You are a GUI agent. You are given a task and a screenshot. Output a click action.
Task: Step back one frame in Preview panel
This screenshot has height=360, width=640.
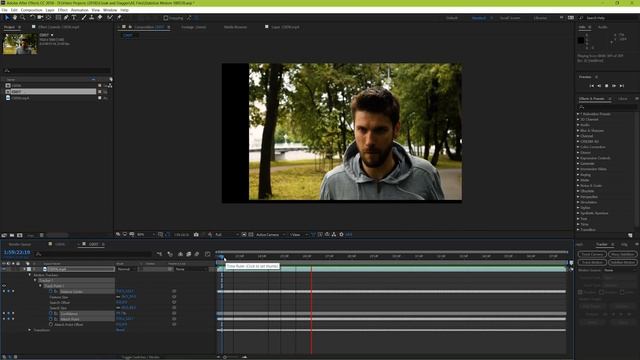point(599,86)
